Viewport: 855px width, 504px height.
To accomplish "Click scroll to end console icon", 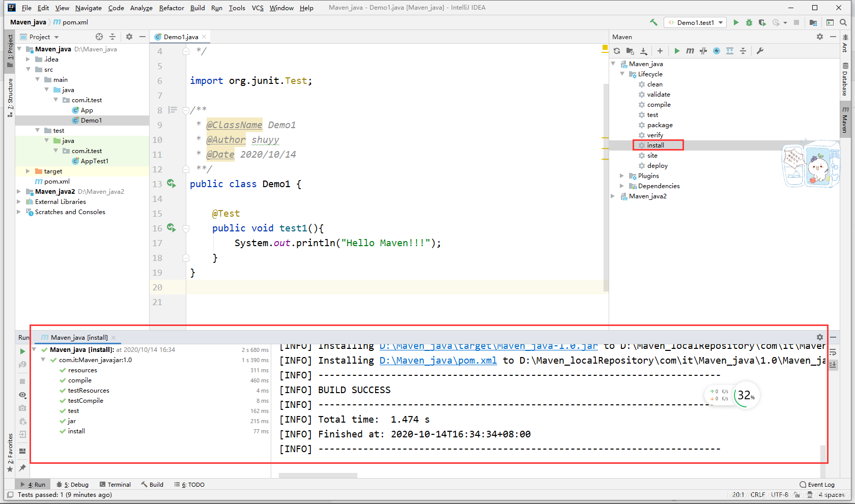I will tap(833, 365).
